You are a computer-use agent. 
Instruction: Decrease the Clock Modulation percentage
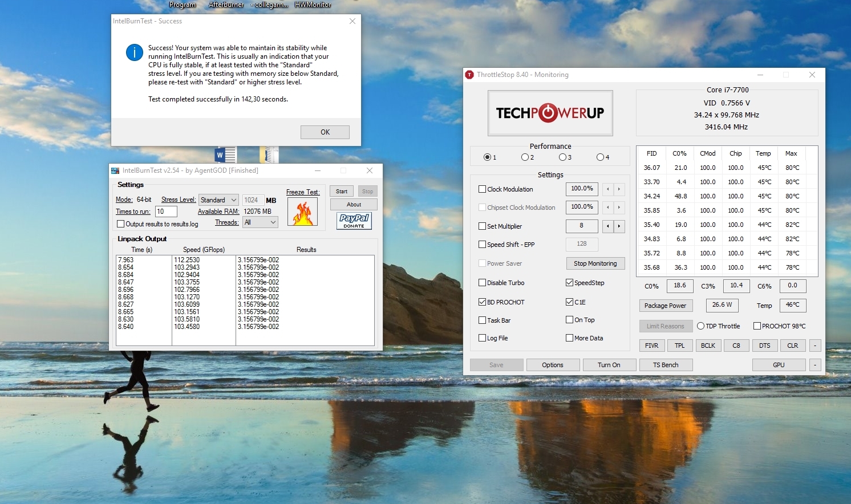[608, 189]
